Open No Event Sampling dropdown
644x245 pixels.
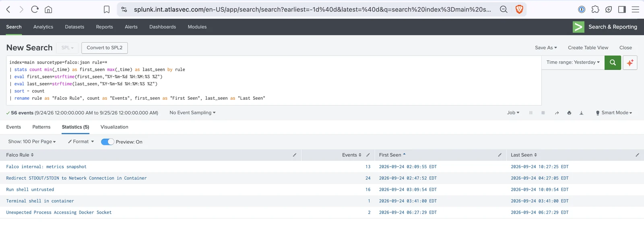click(x=192, y=113)
